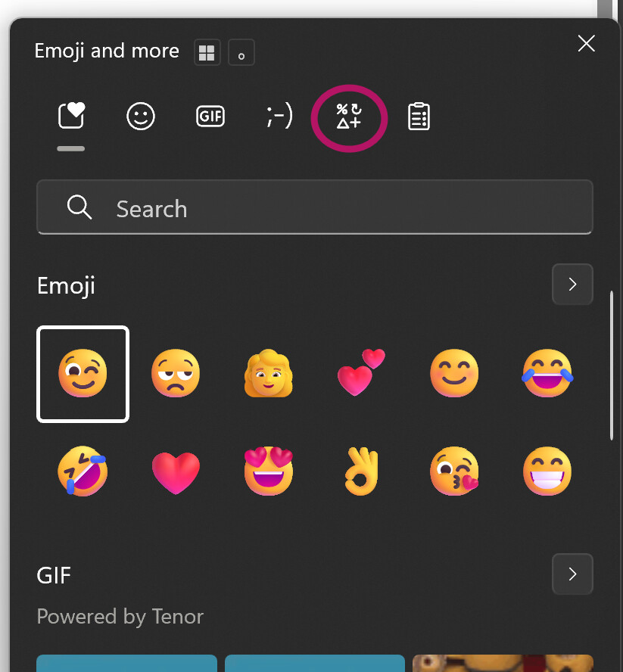
Task: Expand the GIF section arrow
Action: [x=572, y=574]
